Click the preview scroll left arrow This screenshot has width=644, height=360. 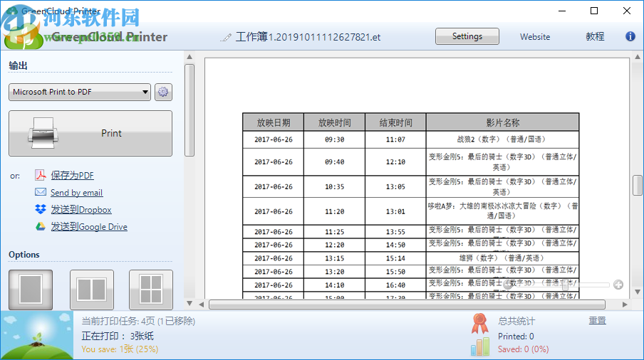point(201,305)
